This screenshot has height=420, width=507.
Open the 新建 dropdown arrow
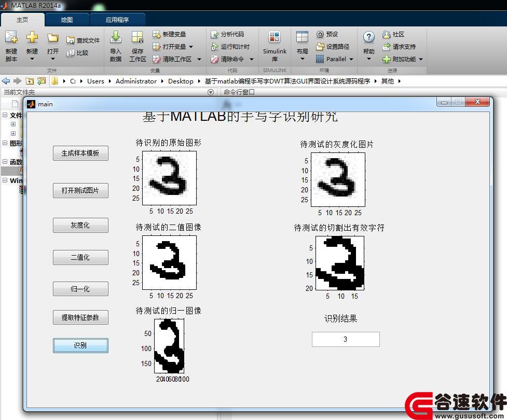32,59
